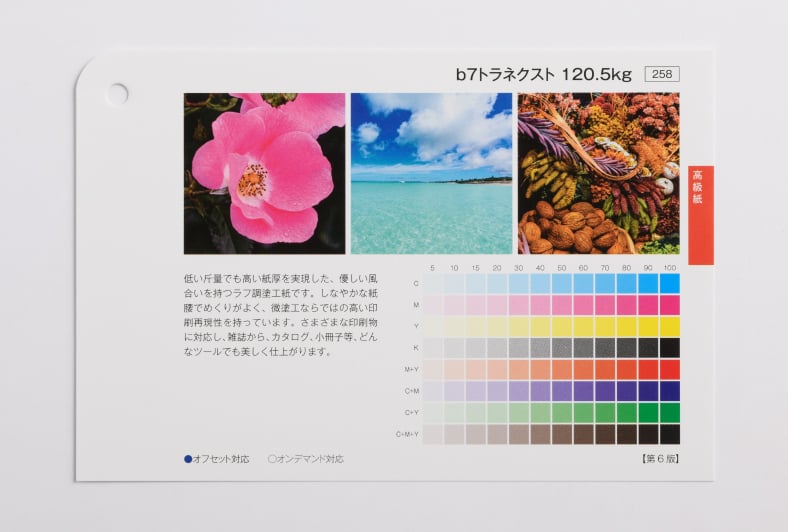This screenshot has height=532, width=788.
Task: Click the 【第6版】 edition label
Action: [x=660, y=459]
